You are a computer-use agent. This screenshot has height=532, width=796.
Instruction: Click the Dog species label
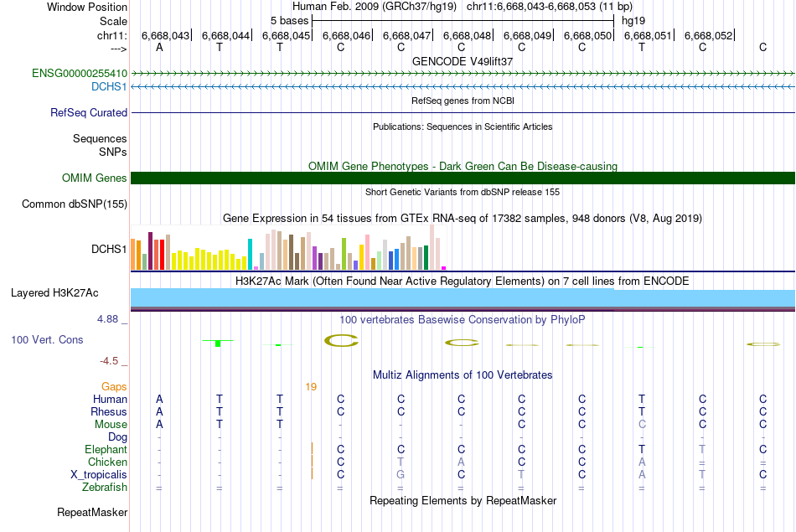118,437
